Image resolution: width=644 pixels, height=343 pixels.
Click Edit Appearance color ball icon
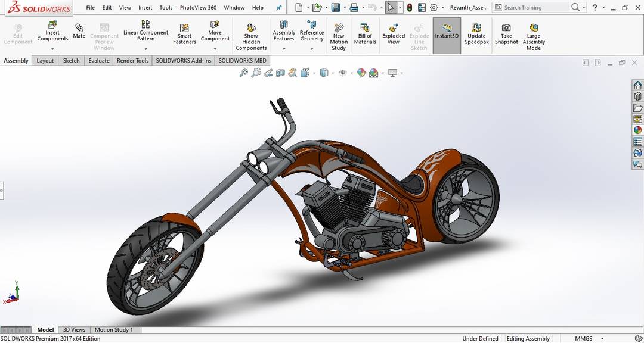[361, 73]
